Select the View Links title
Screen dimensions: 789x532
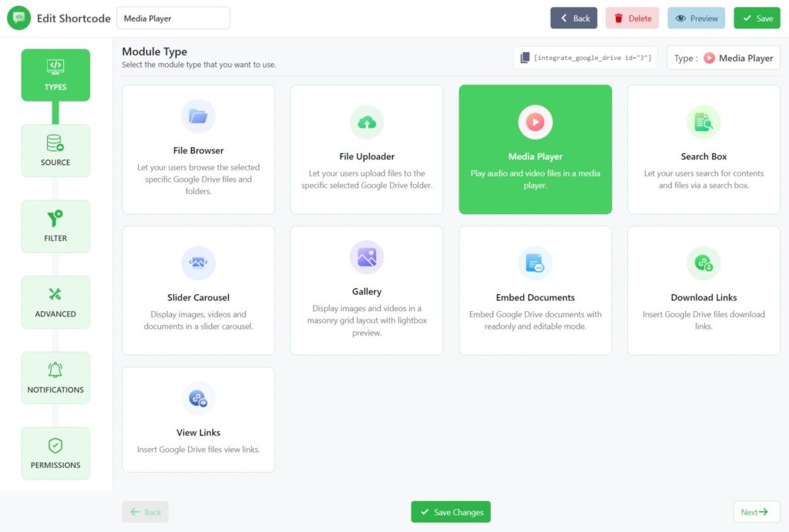(x=198, y=433)
